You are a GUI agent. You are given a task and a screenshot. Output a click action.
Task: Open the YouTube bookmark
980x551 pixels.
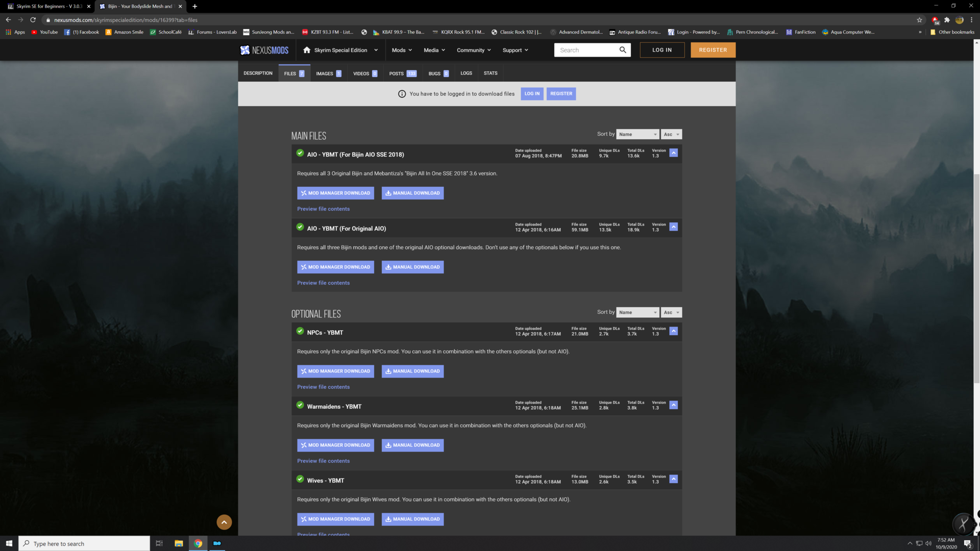pos(44,32)
